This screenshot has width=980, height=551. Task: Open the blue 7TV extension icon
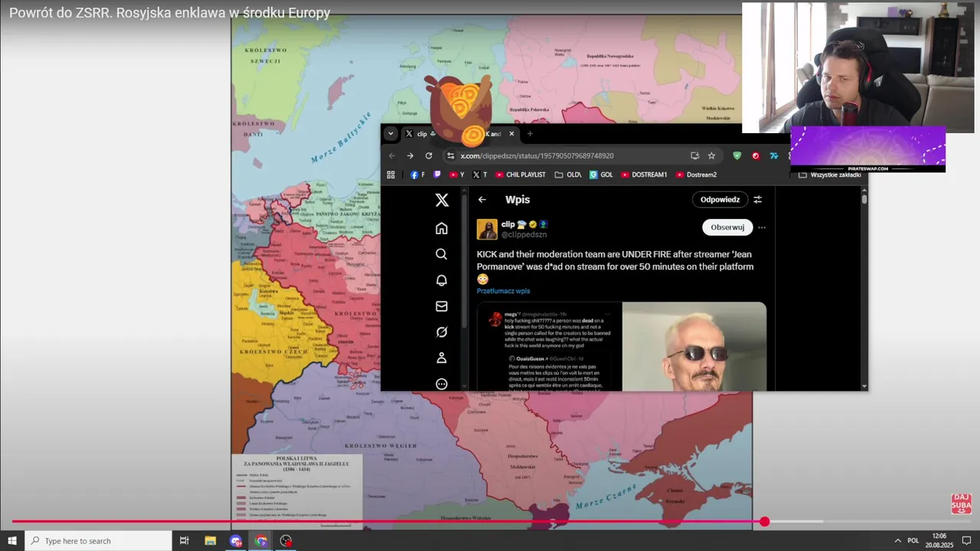pos(774,155)
